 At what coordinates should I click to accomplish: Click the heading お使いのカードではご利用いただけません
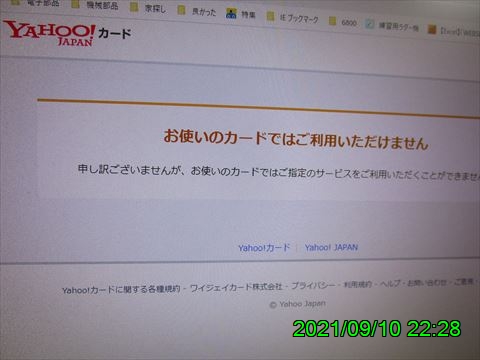click(x=296, y=139)
